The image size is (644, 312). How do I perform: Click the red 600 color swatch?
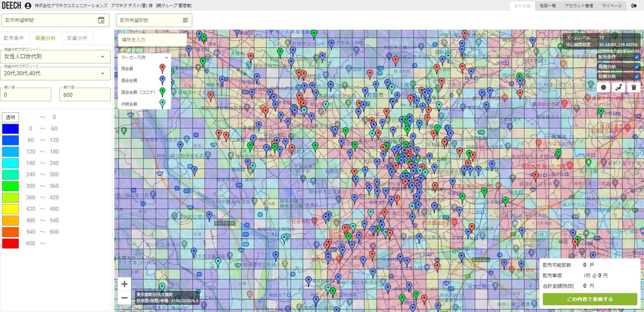10,244
